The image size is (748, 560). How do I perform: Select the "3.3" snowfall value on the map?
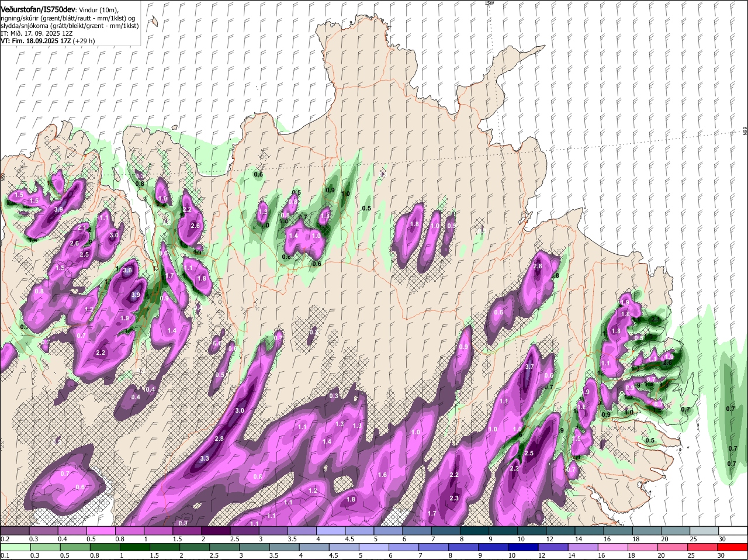(x=205, y=459)
